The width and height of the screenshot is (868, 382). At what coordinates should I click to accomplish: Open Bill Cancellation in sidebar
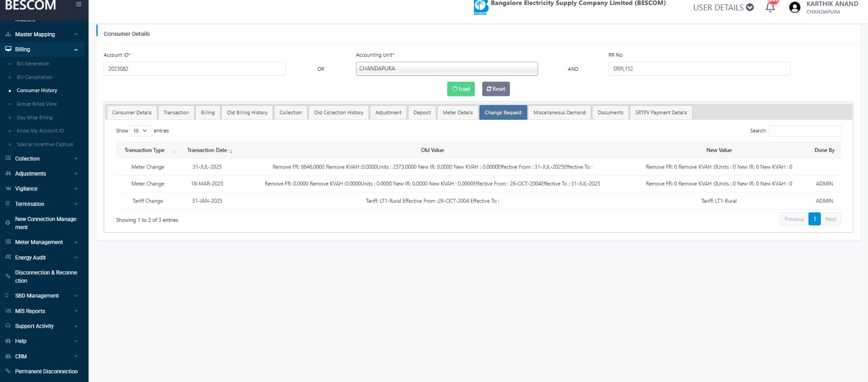pos(35,77)
